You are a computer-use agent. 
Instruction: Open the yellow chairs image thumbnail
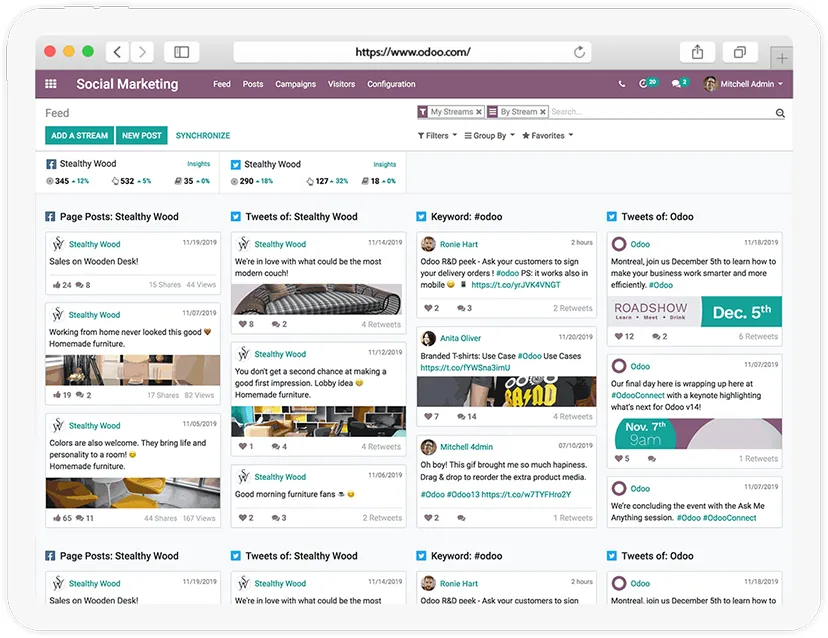[133, 493]
